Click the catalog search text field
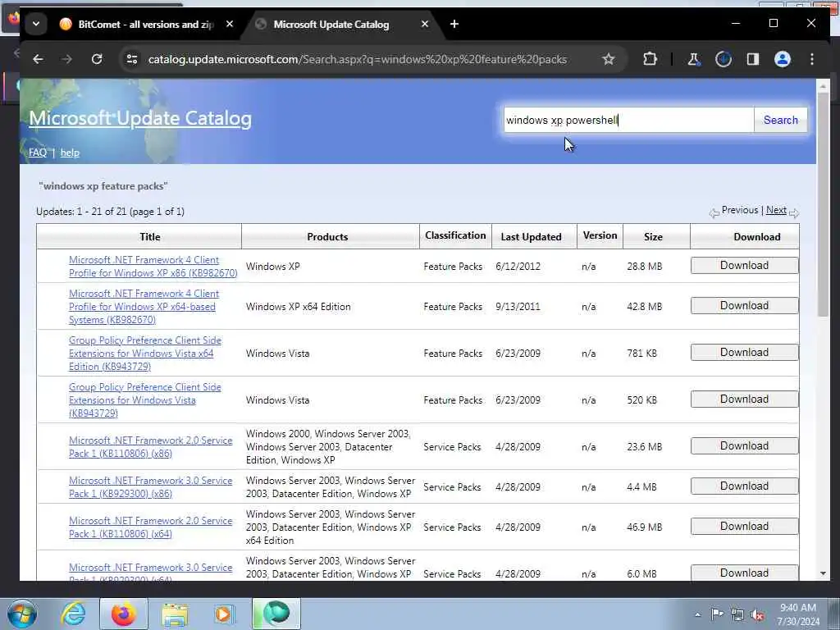The image size is (840, 630). click(x=629, y=120)
